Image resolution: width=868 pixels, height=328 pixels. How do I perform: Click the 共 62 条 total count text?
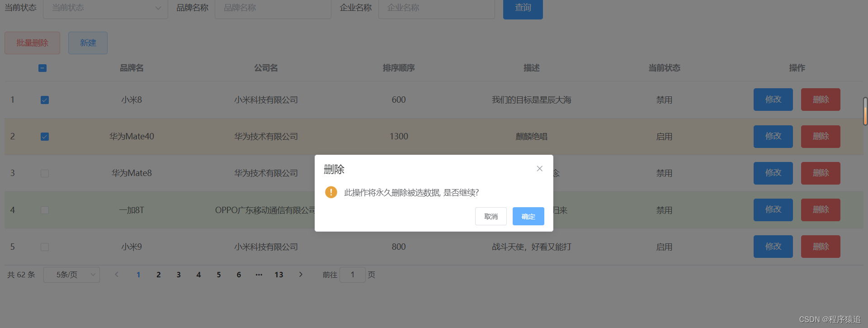21,275
